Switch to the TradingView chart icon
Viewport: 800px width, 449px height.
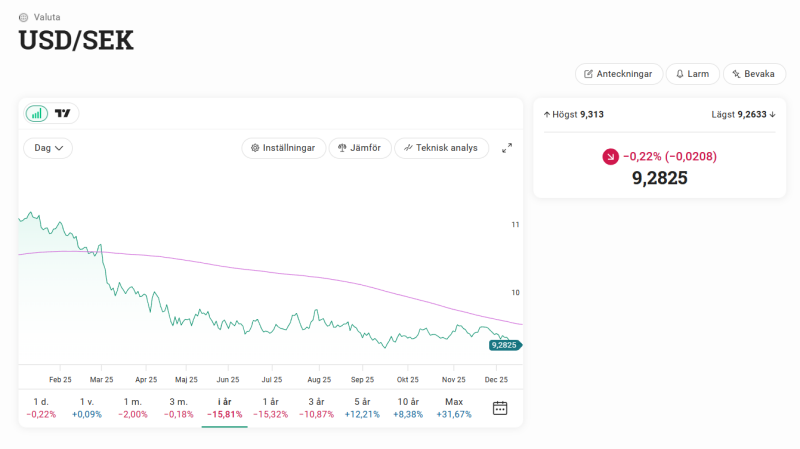pyautogui.click(x=63, y=114)
